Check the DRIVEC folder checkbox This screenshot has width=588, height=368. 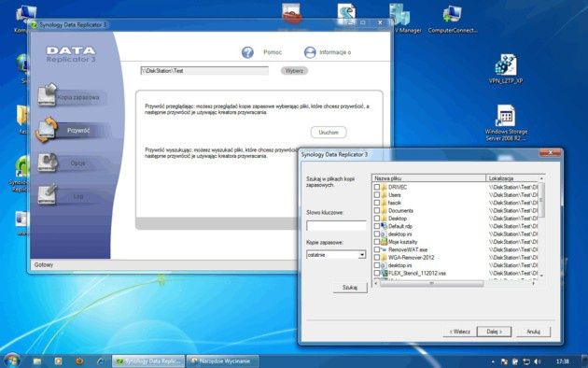pos(376,187)
